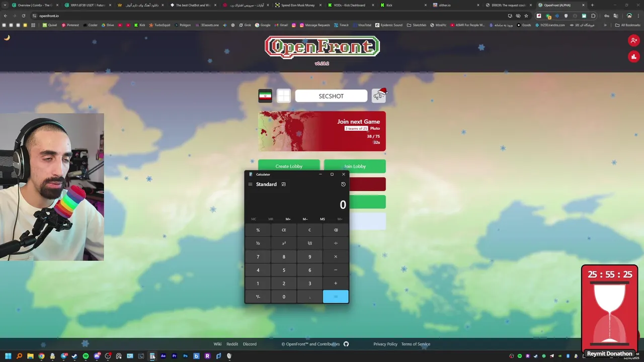This screenshot has width=644, height=362.
Task: Click the Create Lobby button
Action: (x=289, y=166)
